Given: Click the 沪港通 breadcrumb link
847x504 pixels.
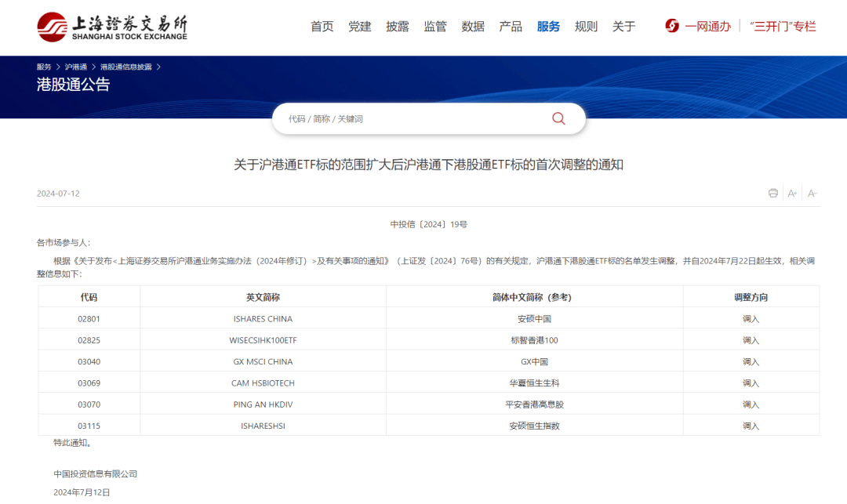Looking at the screenshot, I should tap(75, 67).
